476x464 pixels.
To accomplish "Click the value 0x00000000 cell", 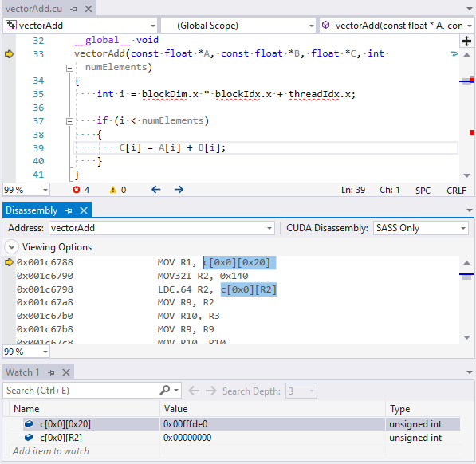I will point(273,438).
